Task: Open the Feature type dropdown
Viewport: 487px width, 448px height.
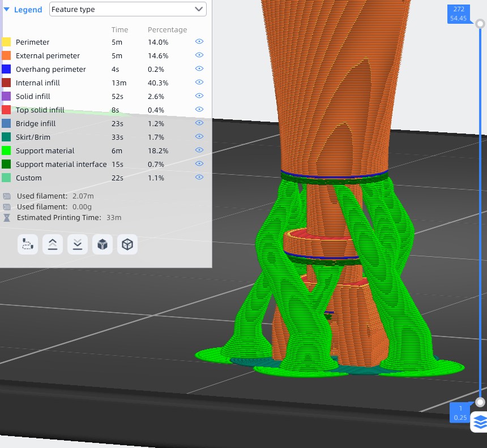Action: 127,9
